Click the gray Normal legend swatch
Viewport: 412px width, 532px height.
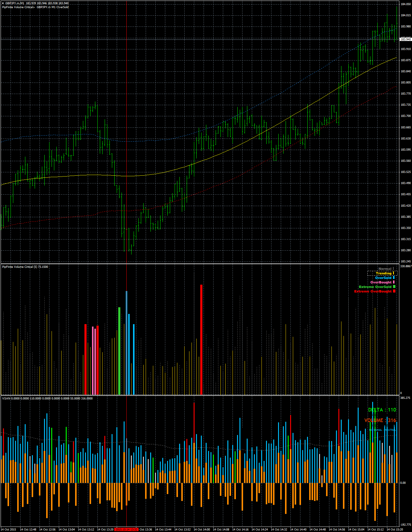(393, 269)
